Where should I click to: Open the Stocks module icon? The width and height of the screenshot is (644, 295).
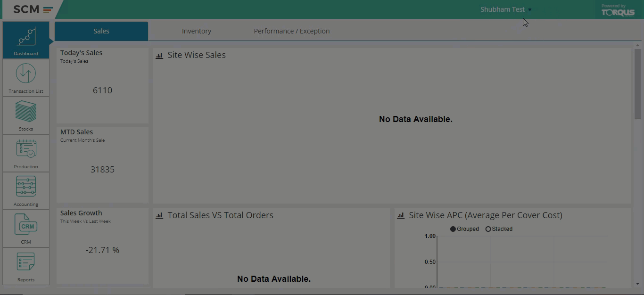tap(26, 115)
